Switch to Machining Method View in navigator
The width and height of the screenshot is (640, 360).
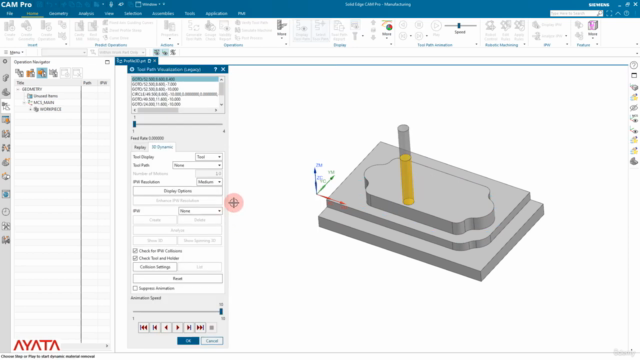[x=53, y=73]
